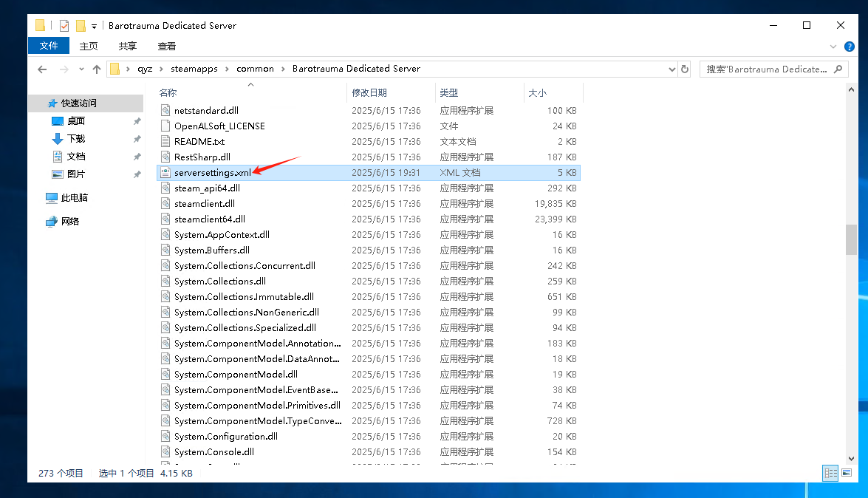Click the qyz breadcrumb segment

click(x=145, y=69)
